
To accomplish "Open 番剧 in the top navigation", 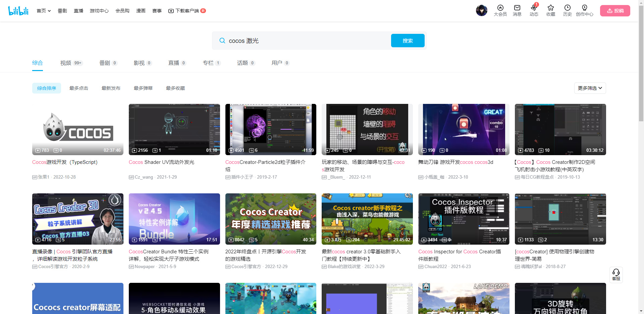I will pos(62,11).
